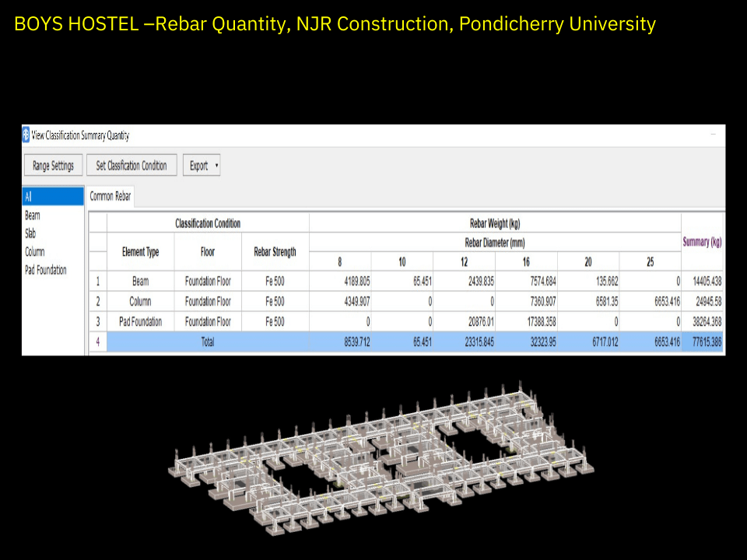Click the Pad Foundation element type cell
The height and width of the screenshot is (560, 747).
[141, 322]
